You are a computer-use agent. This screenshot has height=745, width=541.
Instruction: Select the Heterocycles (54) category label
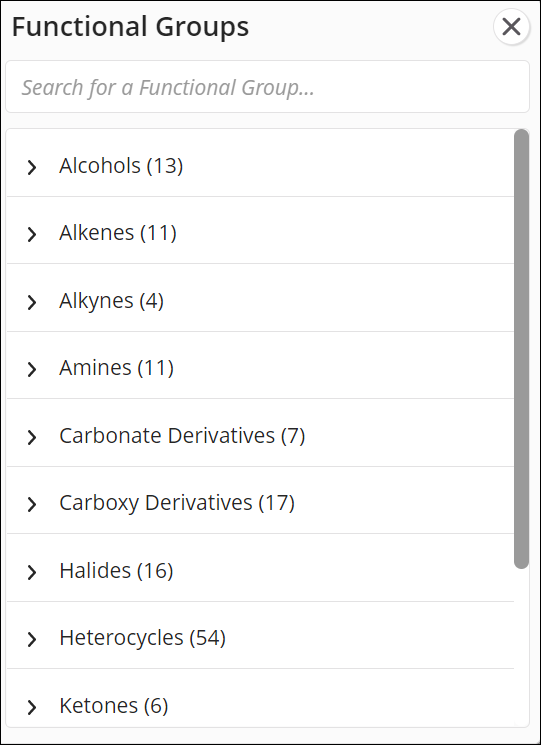(142, 638)
